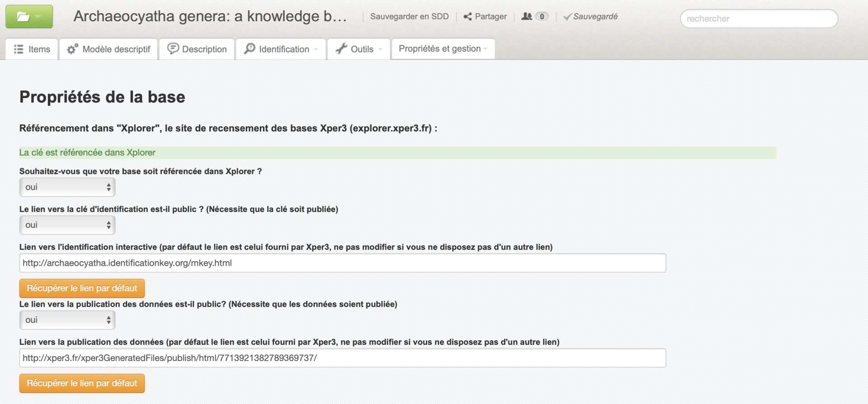The image size is (868, 404).
Task: Click the interactive identification URL field
Action: (x=342, y=263)
